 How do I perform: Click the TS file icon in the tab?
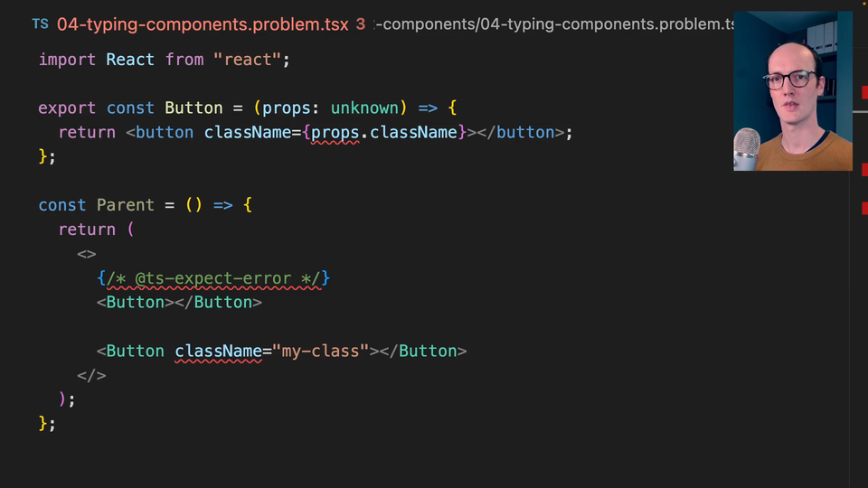[40, 24]
